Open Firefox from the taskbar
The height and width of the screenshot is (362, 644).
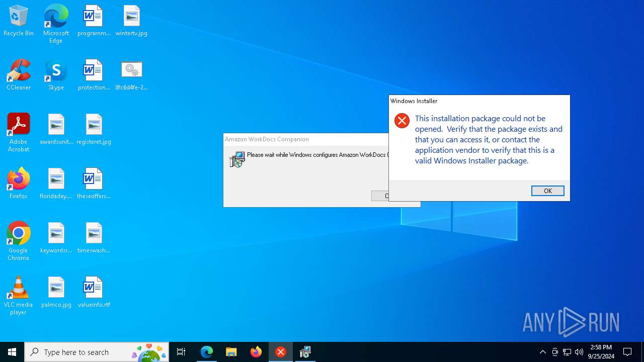pyautogui.click(x=256, y=352)
